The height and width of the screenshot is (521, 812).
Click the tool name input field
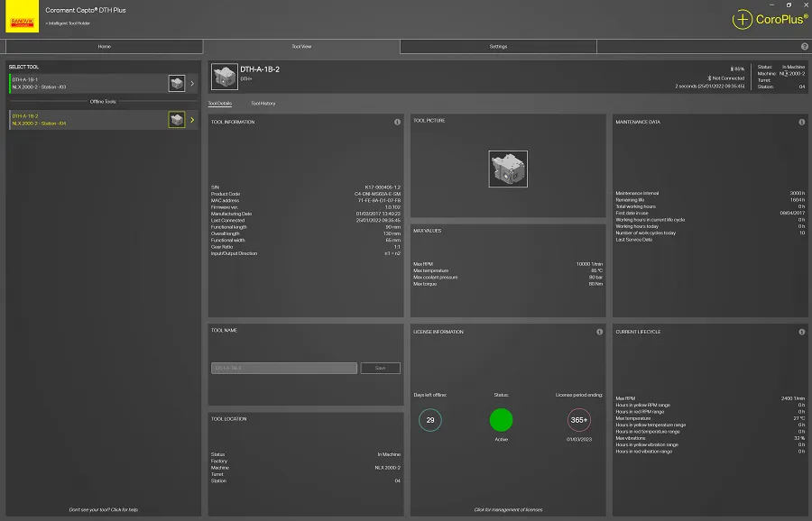(284, 368)
